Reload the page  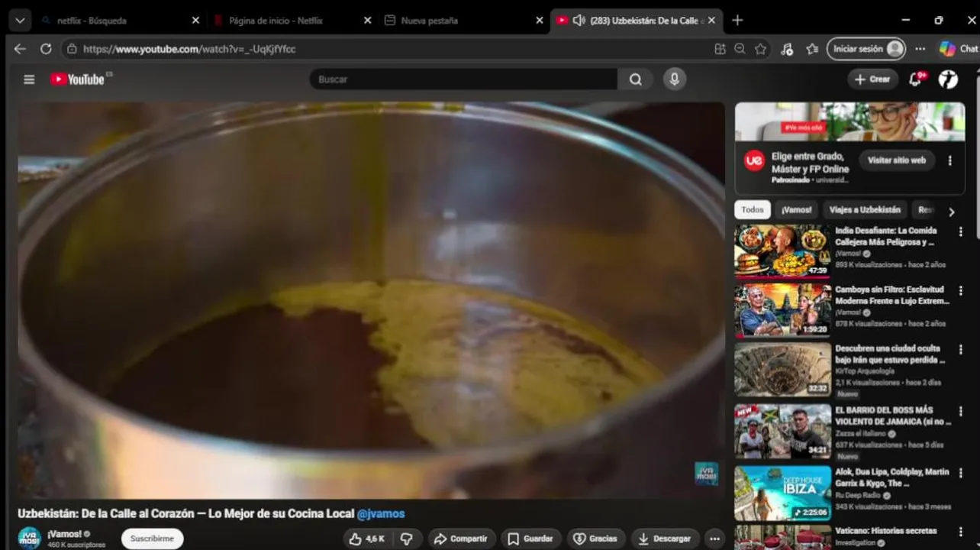click(46, 49)
